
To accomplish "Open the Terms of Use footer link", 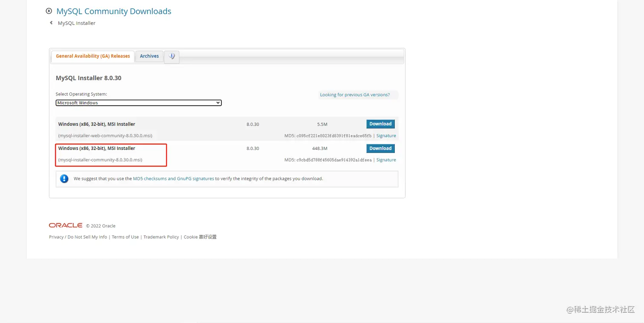I will coord(125,237).
